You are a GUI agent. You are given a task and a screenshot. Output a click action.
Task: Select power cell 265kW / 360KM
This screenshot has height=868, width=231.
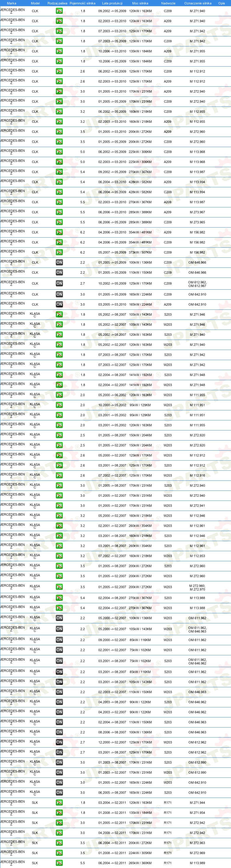[x=140, y=863]
